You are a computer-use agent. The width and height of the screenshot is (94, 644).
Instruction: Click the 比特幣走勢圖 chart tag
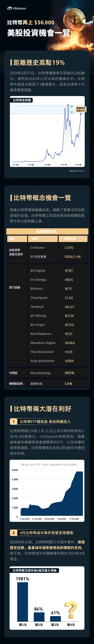(x=22, y=100)
